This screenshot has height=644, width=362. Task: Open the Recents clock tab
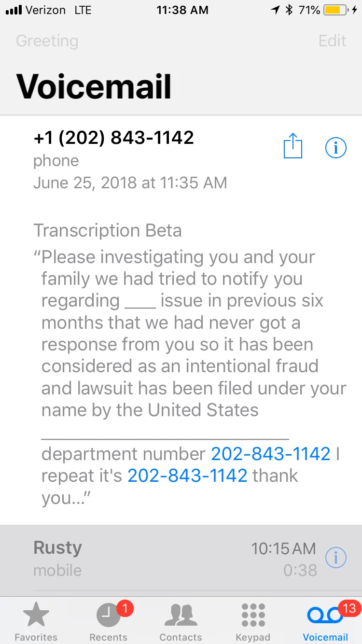(x=109, y=622)
